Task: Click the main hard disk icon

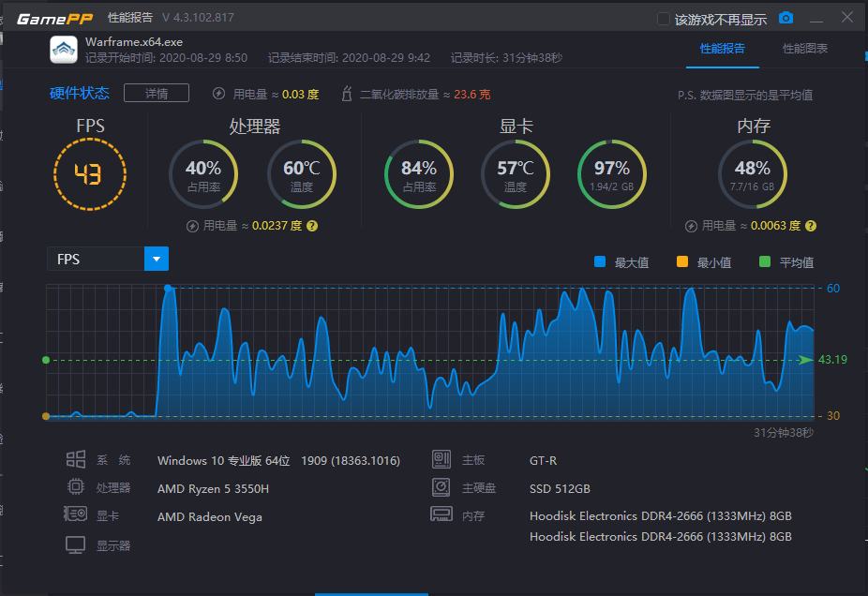Action: [441, 487]
